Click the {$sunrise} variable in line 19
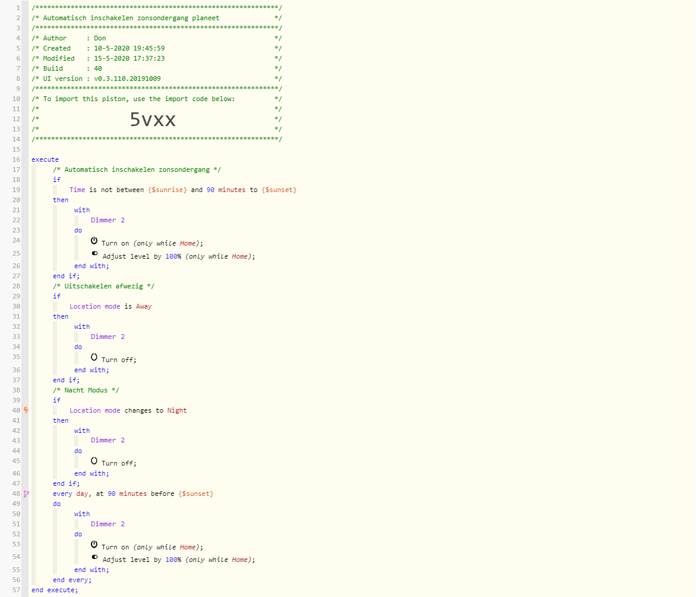This screenshot has height=597, width=700. pyautogui.click(x=168, y=190)
